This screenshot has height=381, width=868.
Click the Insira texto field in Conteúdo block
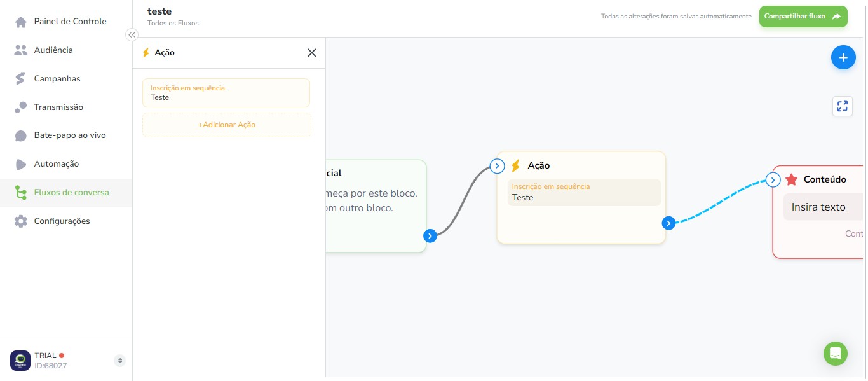(x=823, y=207)
